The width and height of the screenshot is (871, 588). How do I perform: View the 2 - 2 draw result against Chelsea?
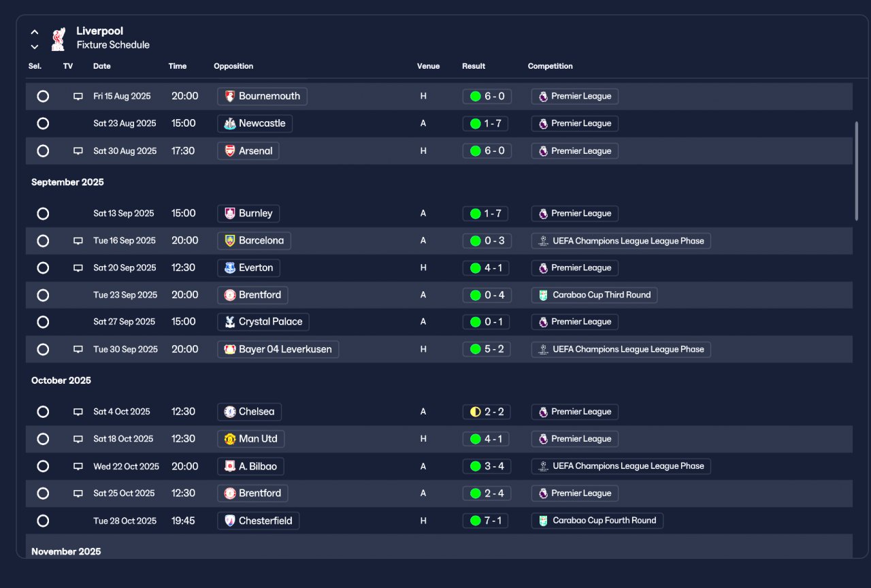(487, 412)
